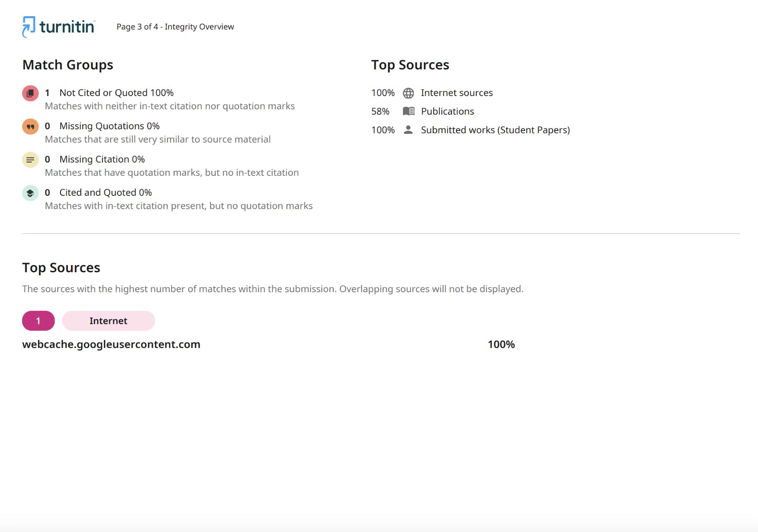This screenshot has width=758, height=532.
Task: Click the Page 3 of 4 Integrity Overview header
Action: (x=175, y=27)
